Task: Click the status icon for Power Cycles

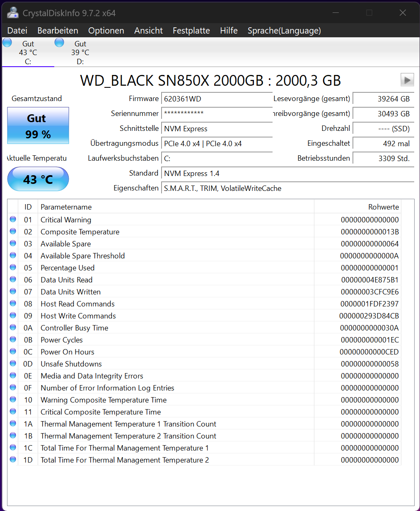Action: point(13,339)
